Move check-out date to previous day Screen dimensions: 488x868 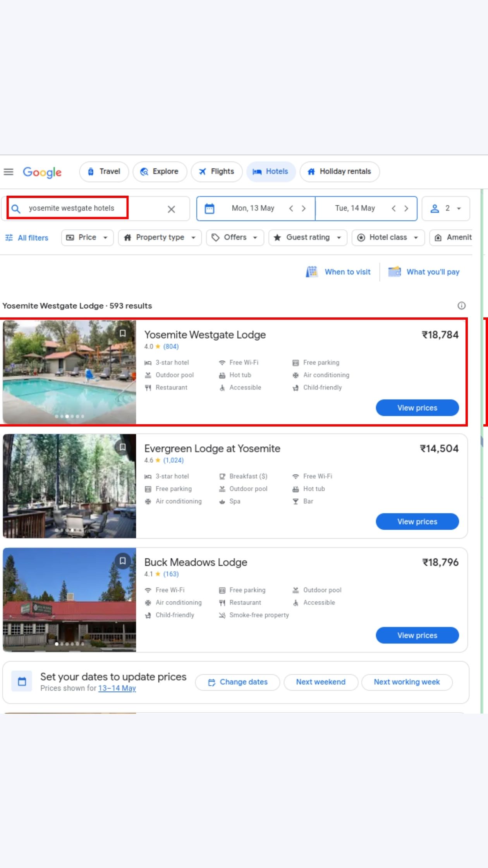[x=393, y=208]
